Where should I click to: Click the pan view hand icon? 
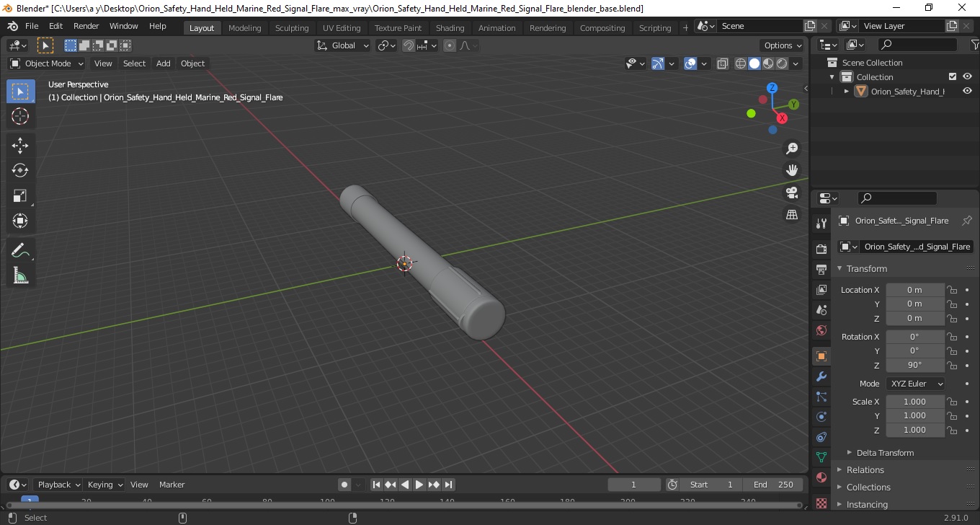click(792, 170)
